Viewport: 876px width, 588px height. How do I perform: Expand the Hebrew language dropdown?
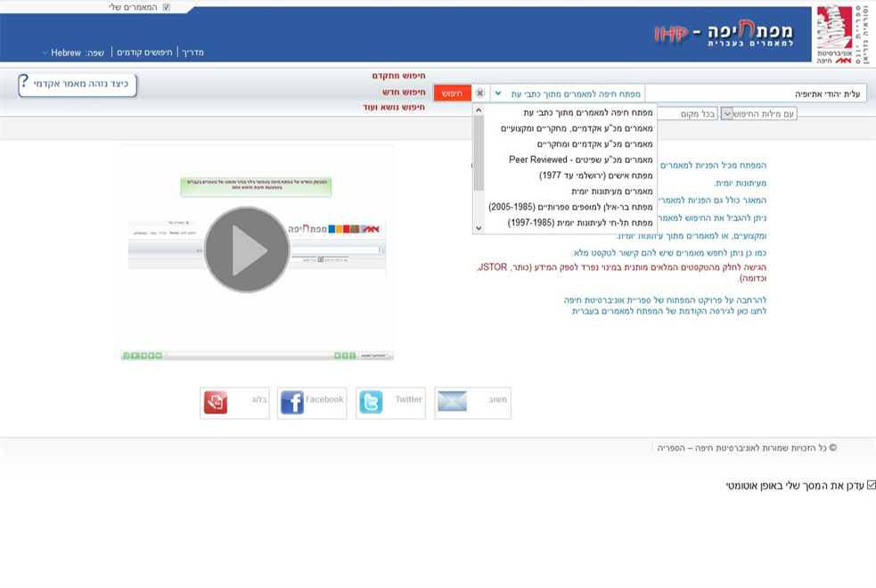(x=45, y=53)
